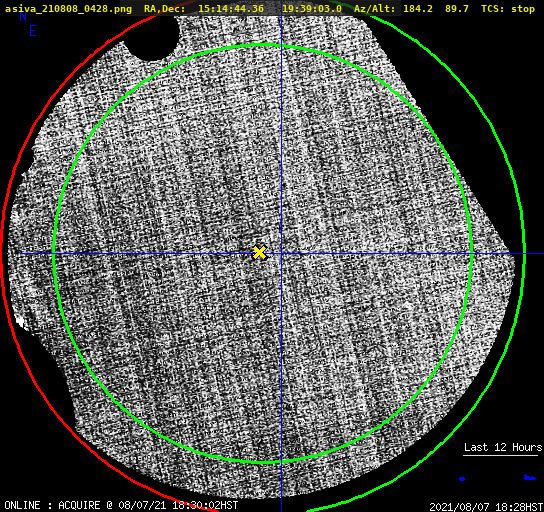The width and height of the screenshot is (544, 512).
Task: Click the small blue dot under Last 12 Hours
Action: pyautogui.click(x=462, y=479)
